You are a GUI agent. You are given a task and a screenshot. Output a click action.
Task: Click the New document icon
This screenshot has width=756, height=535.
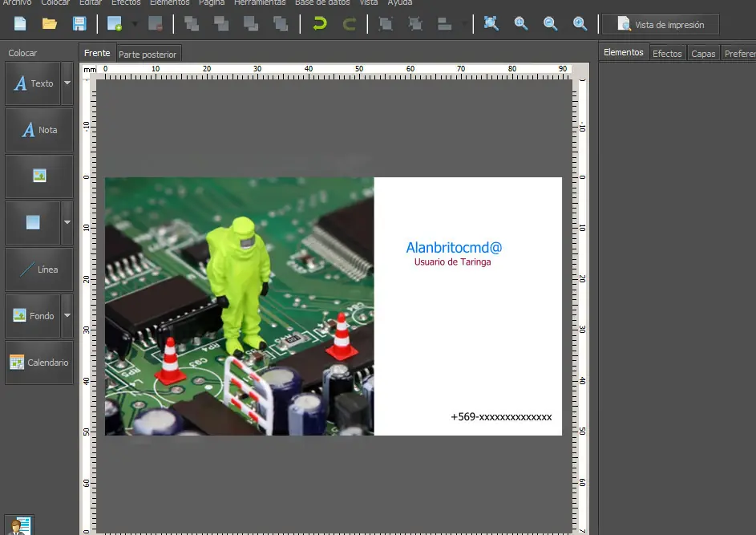[x=20, y=24]
